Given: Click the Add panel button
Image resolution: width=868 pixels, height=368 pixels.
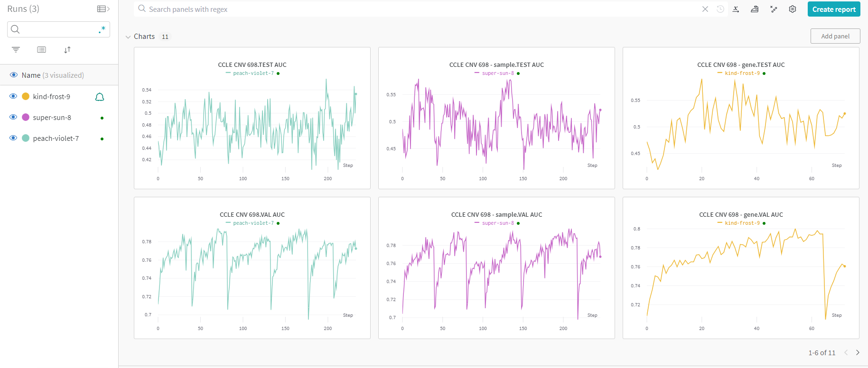Looking at the screenshot, I should click(835, 36).
